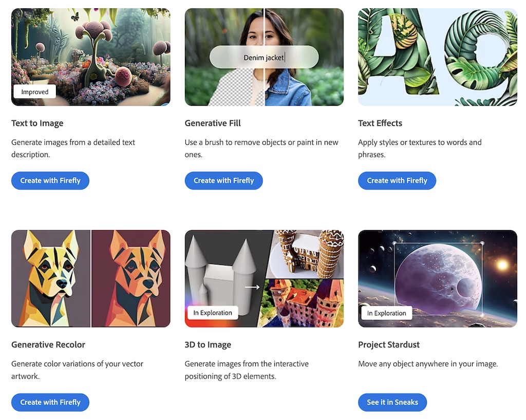526x420 pixels.
Task: Click Create with Firefly under Generative Recolor
Action: 50,402
